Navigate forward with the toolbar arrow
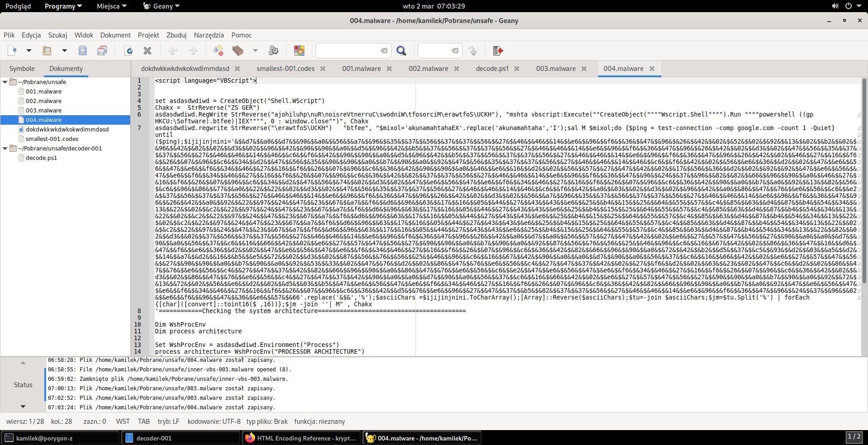Image resolution: width=868 pixels, height=445 pixels. coord(193,51)
